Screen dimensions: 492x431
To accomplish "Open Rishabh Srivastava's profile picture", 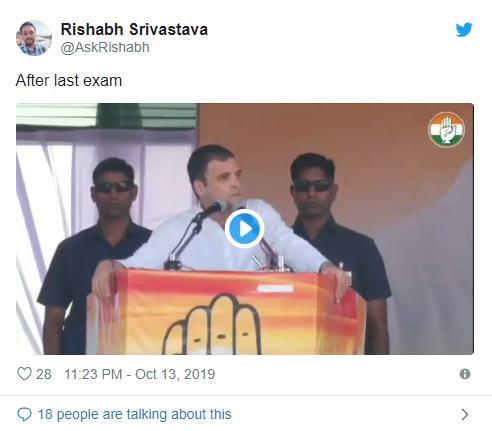I will coord(34,38).
